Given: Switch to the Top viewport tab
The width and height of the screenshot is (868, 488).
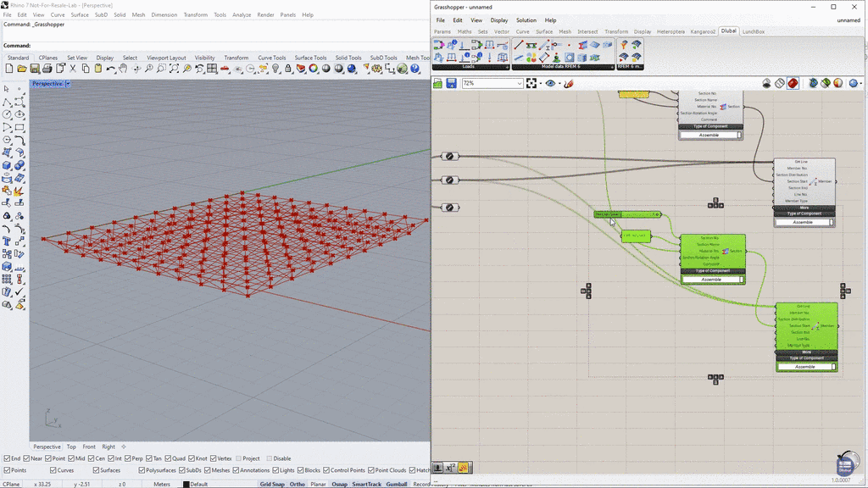Looking at the screenshot, I should pos(71,446).
